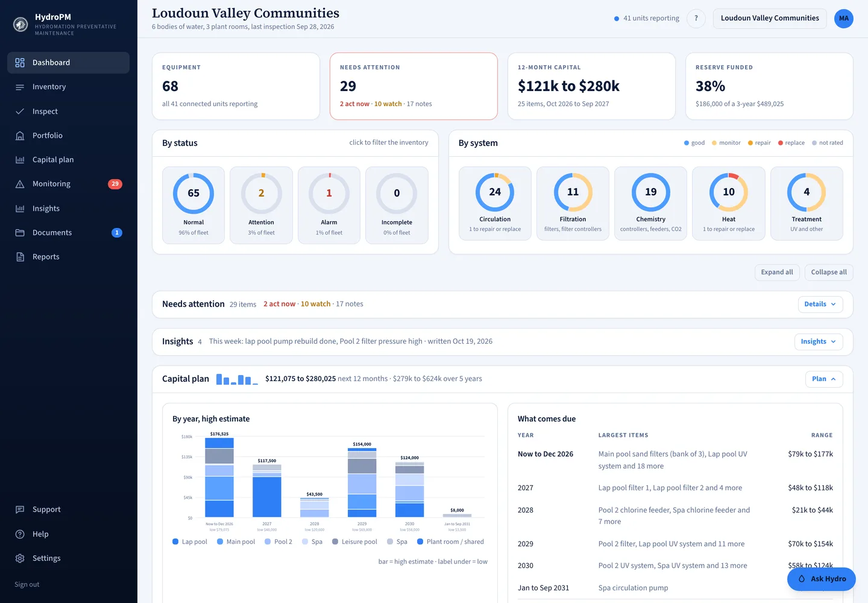868x603 pixels.
Task: Select Dashboard in the sidebar
Action: coord(68,63)
